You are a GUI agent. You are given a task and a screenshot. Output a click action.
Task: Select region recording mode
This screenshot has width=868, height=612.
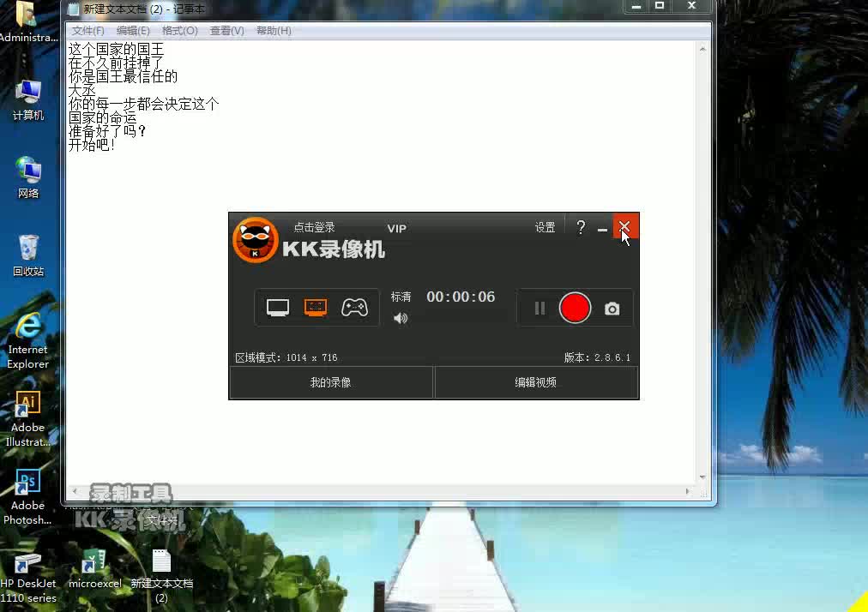(316, 307)
